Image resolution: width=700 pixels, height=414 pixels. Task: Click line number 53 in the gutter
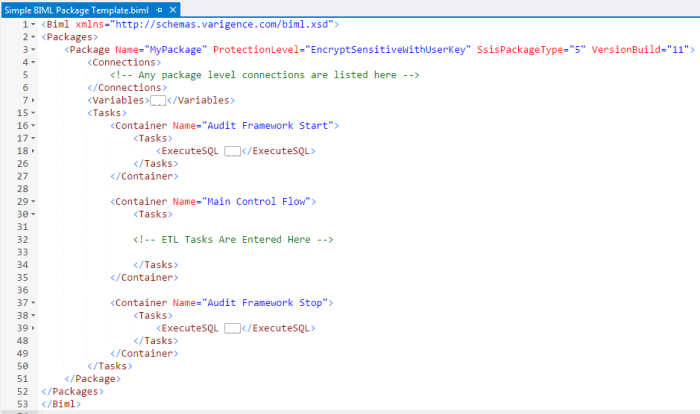point(20,404)
